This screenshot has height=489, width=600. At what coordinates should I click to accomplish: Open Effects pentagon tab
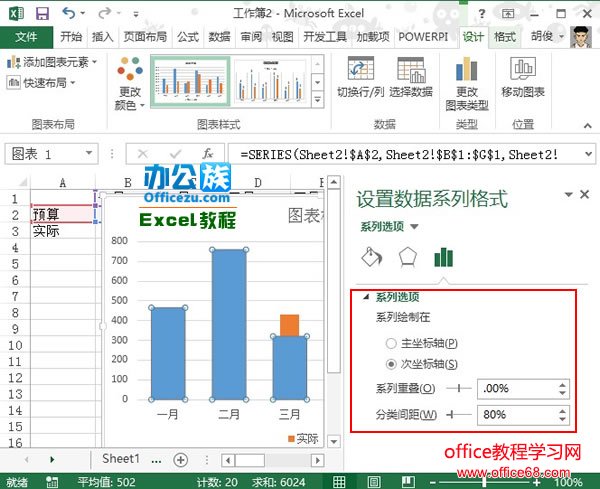pos(408,257)
